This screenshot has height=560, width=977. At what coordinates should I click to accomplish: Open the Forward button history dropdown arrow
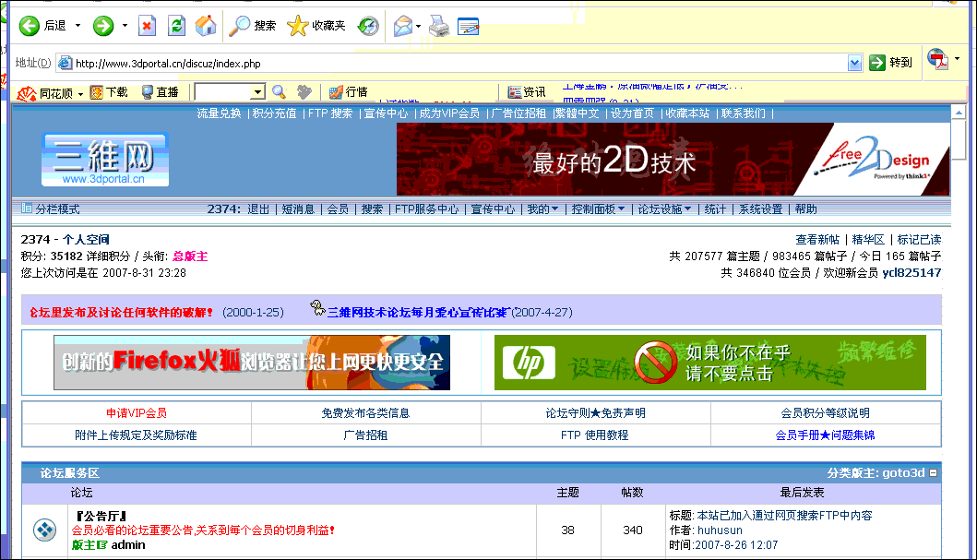click(x=125, y=26)
